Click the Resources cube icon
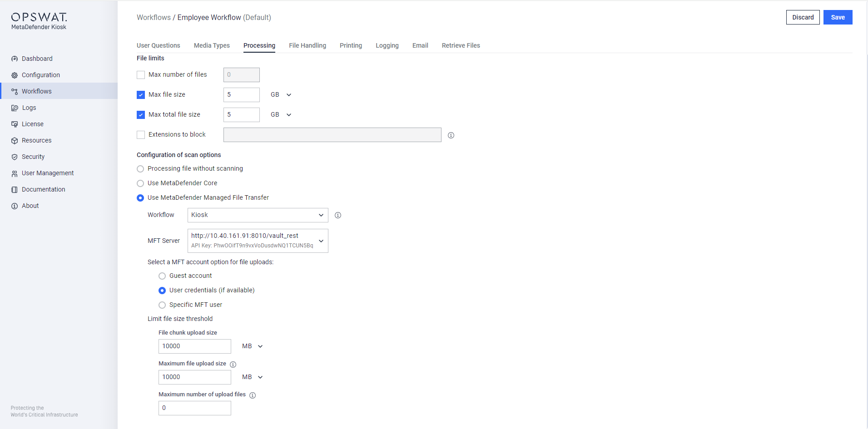 click(15, 141)
